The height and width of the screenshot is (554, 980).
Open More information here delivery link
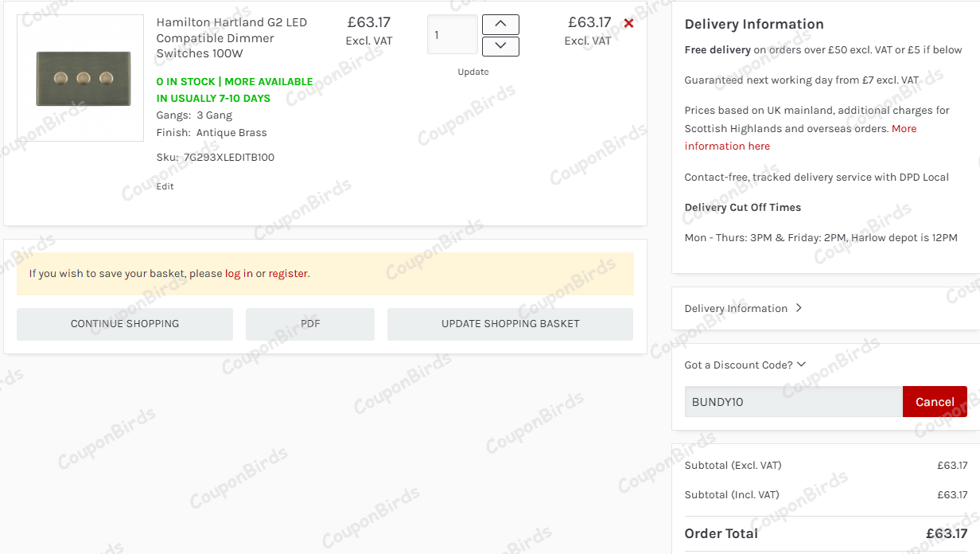pyautogui.click(x=727, y=146)
